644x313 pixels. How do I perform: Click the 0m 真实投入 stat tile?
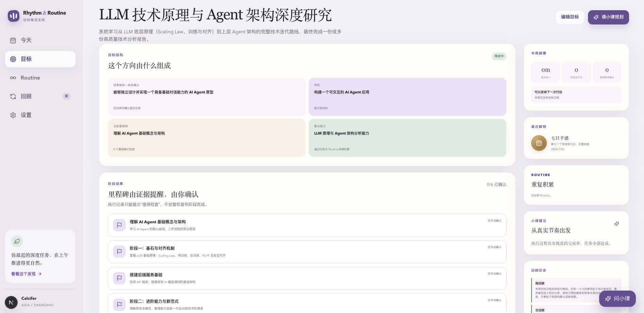545,72
